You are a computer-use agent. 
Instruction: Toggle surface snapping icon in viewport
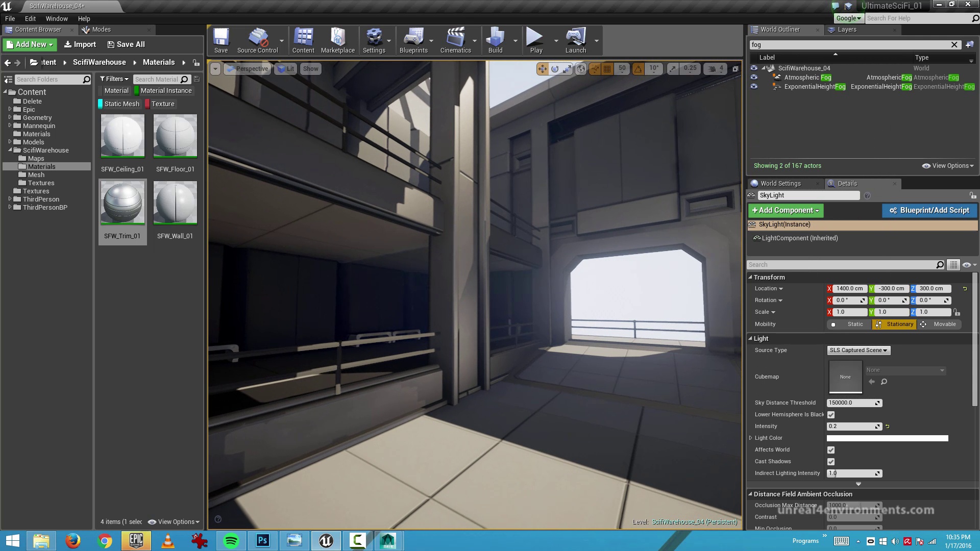pos(595,69)
